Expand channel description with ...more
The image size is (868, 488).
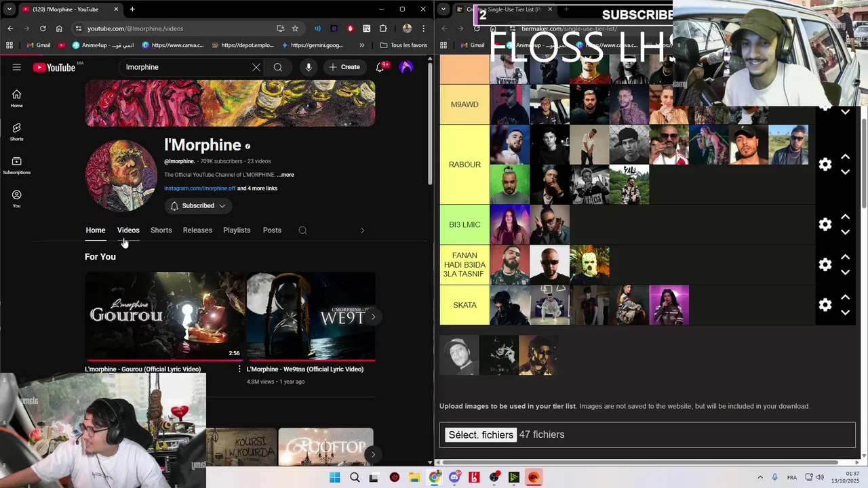click(x=285, y=175)
